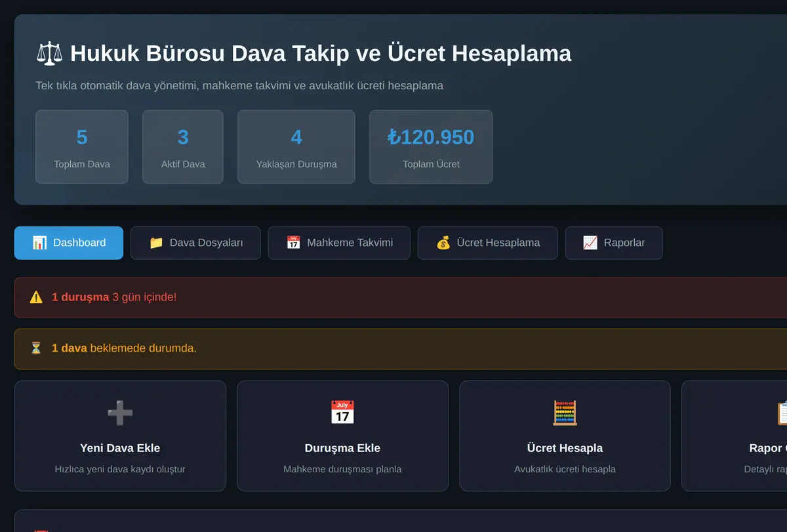This screenshot has height=532, width=787.
Task: Click 'Avukatlık ücreti hesapla' description
Action: click(x=565, y=469)
